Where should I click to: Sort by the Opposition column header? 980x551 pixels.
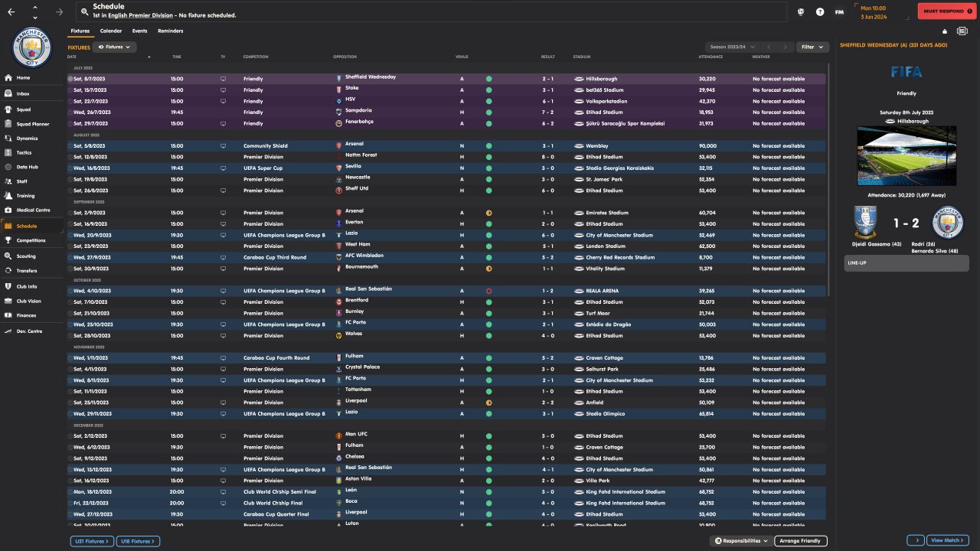point(345,57)
